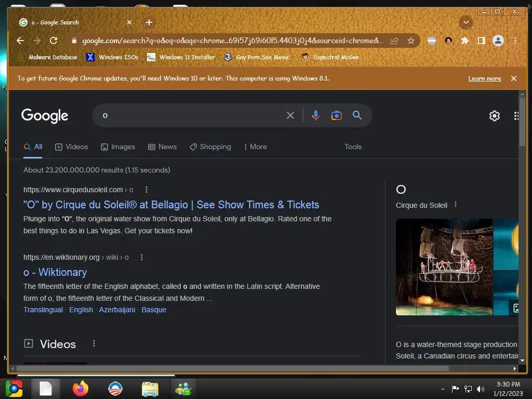
Task: Start voice search with the microphone
Action: (315, 115)
